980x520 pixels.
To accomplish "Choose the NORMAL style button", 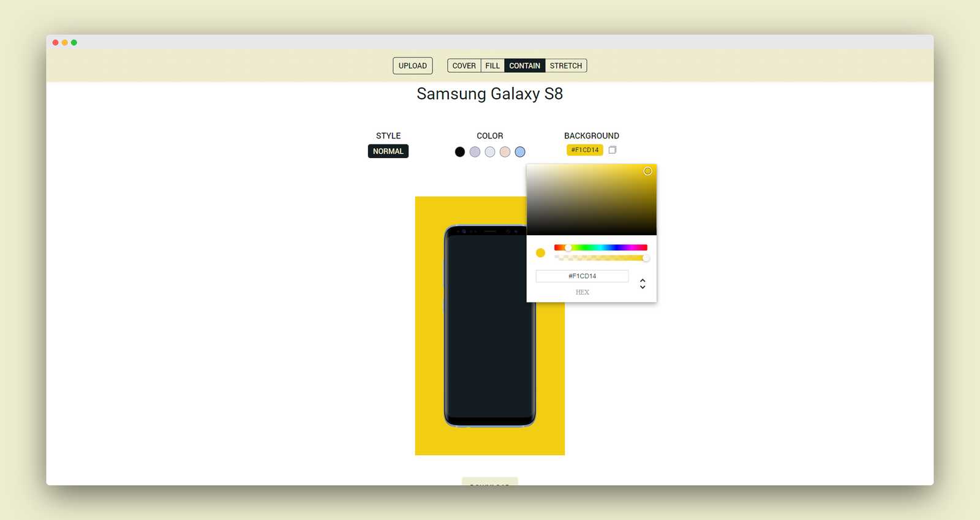I will tap(388, 151).
